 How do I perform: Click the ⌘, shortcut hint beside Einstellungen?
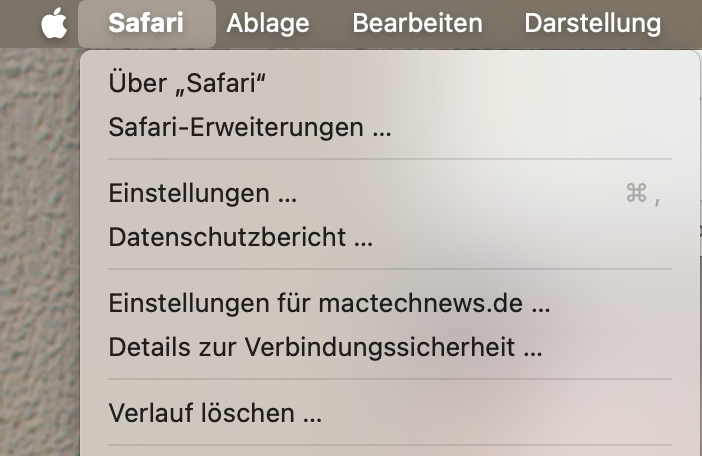643,193
